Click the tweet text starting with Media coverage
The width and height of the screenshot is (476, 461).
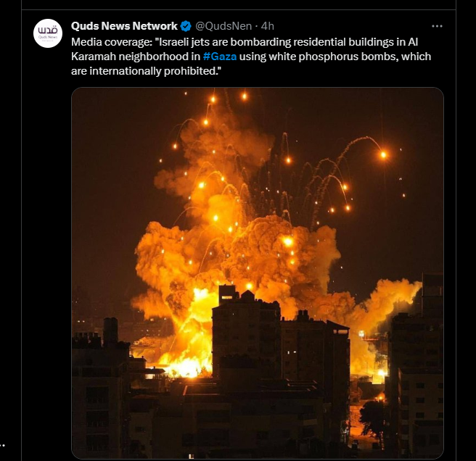[251, 57]
